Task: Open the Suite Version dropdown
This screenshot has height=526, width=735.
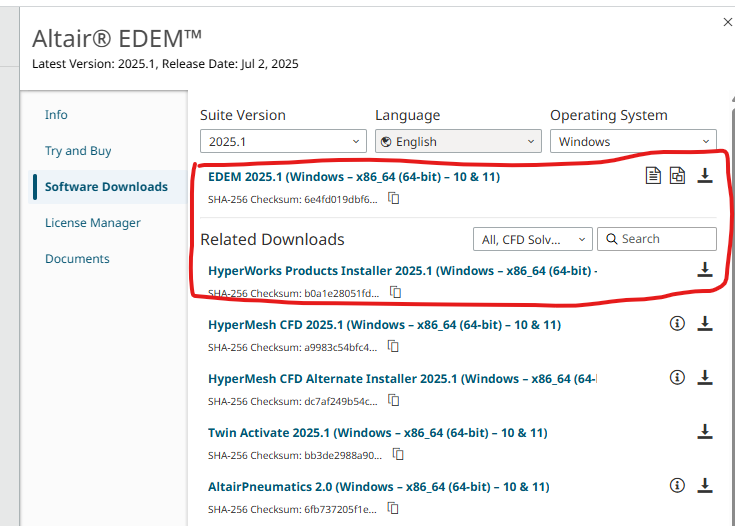Action: pos(283,141)
